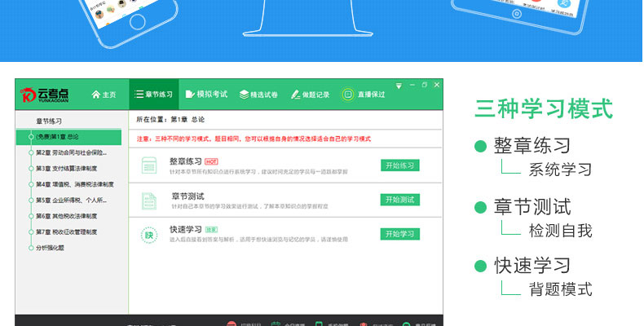The height and width of the screenshot is (326, 644).
Task: Open 做题记录 tab
Action: click(x=311, y=95)
